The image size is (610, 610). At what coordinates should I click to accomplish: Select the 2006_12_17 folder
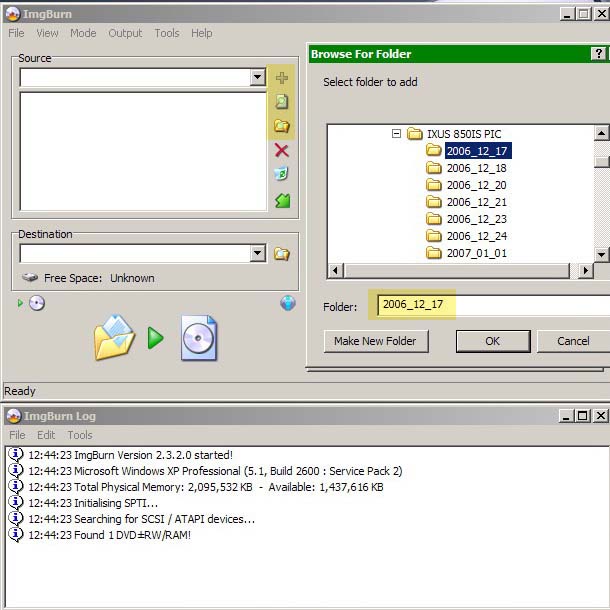coord(477,151)
